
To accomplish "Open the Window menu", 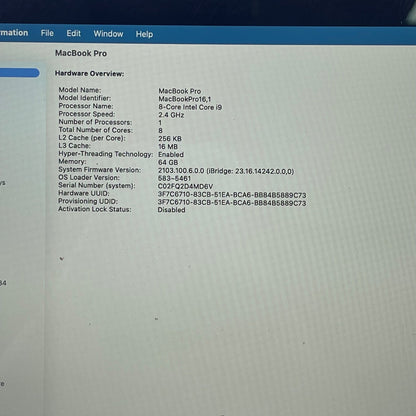I will pyautogui.click(x=108, y=34).
